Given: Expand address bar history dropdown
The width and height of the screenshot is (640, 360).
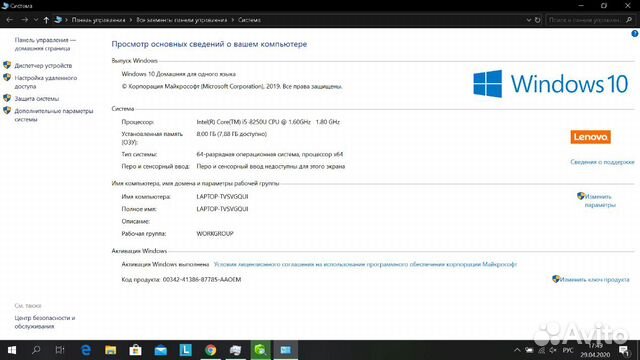Looking at the screenshot, I should pyautogui.click(x=529, y=20).
